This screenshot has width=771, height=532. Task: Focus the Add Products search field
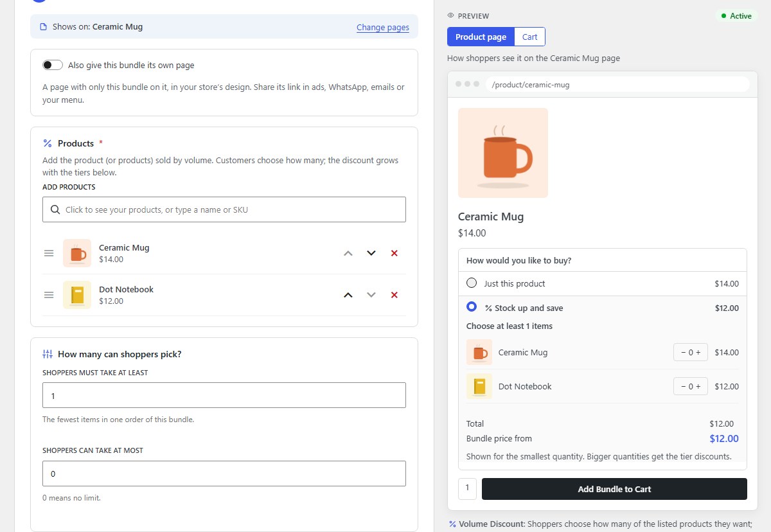[224, 209]
